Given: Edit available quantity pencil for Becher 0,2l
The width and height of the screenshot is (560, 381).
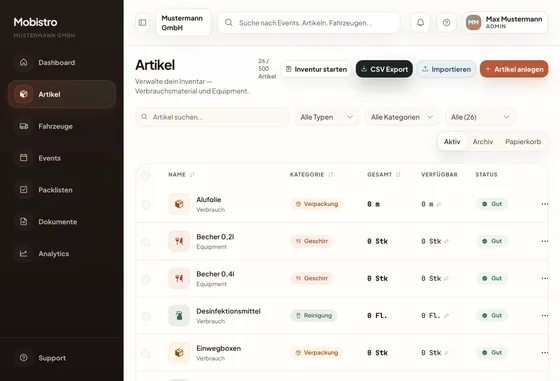Looking at the screenshot, I should [x=446, y=241].
